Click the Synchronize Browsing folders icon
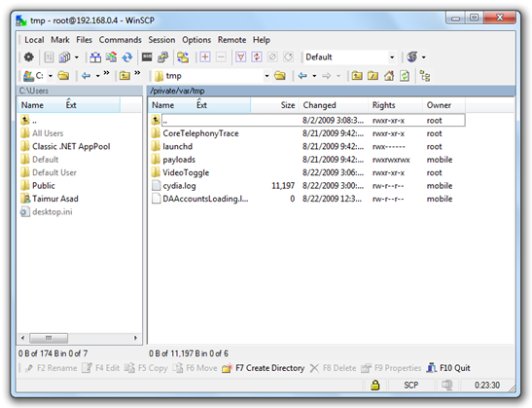 (183, 57)
